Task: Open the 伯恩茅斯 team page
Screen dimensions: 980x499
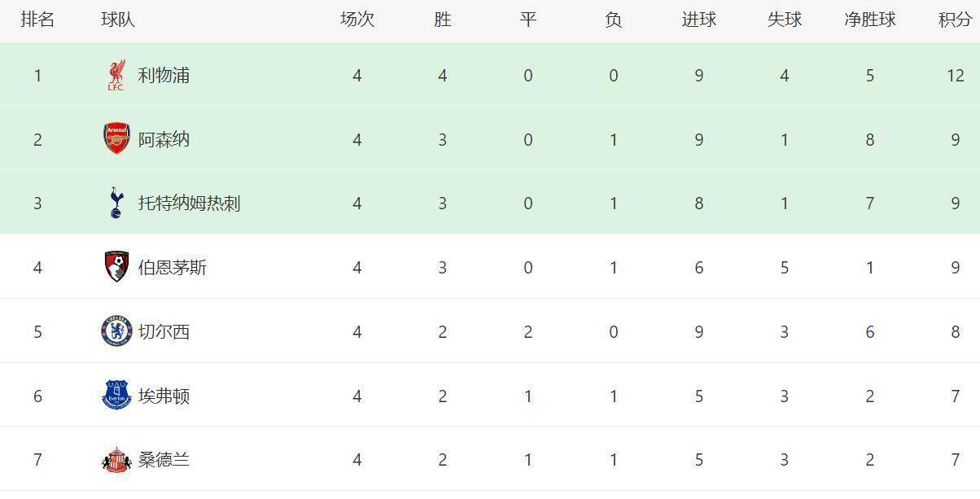Action: tap(173, 267)
